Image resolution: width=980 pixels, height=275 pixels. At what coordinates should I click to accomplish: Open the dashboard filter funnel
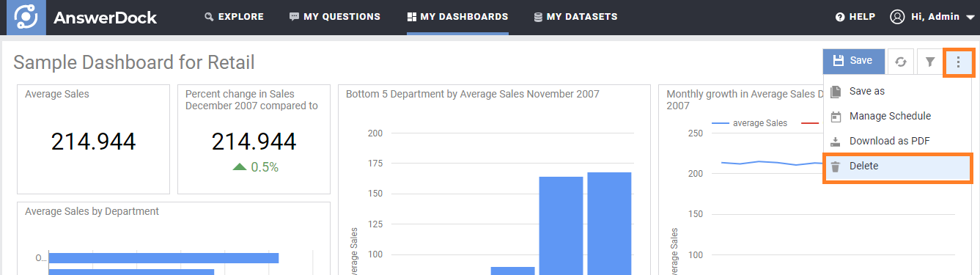(x=929, y=62)
